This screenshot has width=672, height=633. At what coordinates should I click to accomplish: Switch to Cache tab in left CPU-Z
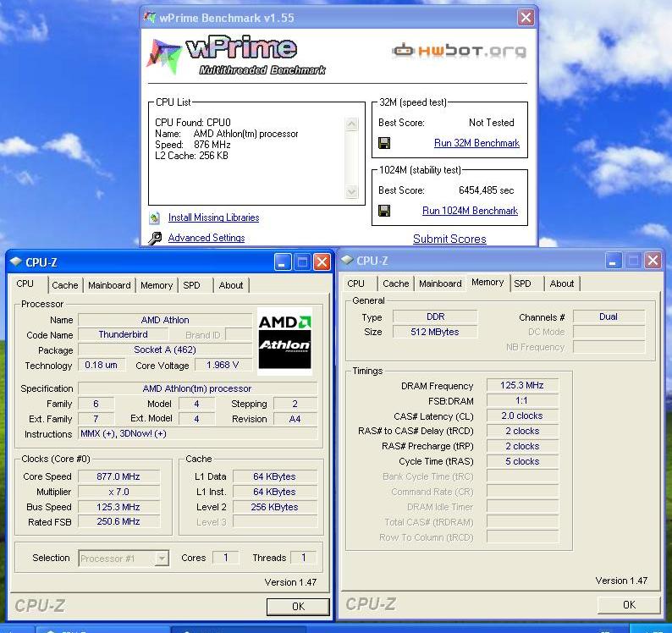[64, 285]
